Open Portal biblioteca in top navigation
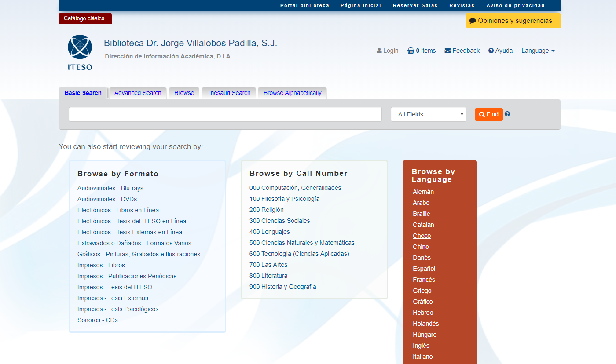Image resolution: width=616 pixels, height=364 pixels. (x=304, y=5)
